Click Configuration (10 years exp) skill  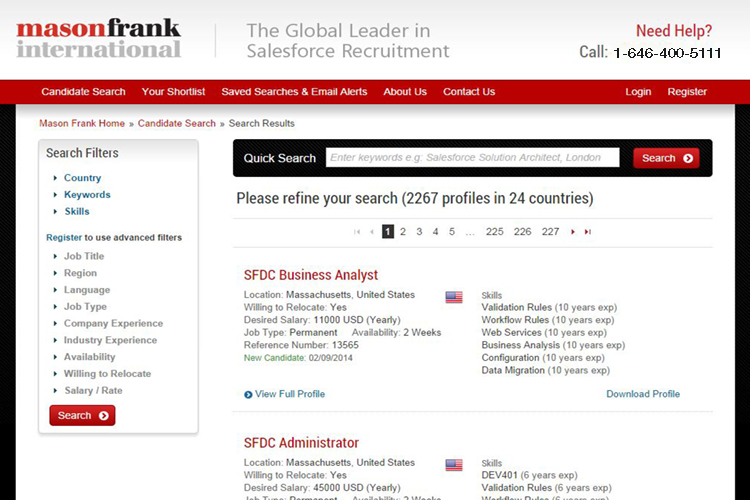tap(543, 358)
